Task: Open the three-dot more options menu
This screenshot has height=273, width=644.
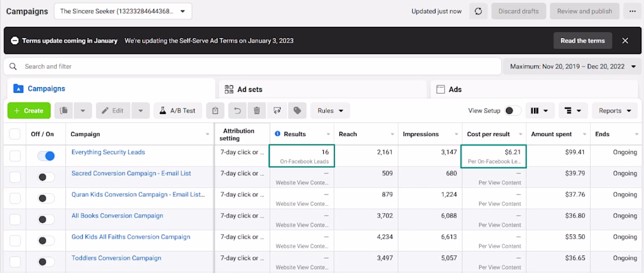Action: pyautogui.click(x=632, y=11)
